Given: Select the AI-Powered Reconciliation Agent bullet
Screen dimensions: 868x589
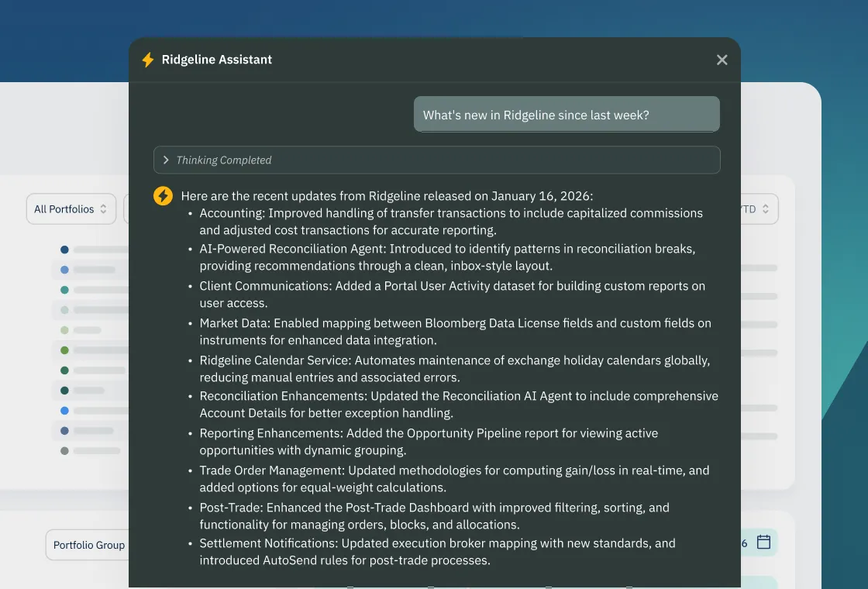Looking at the screenshot, I should point(447,257).
